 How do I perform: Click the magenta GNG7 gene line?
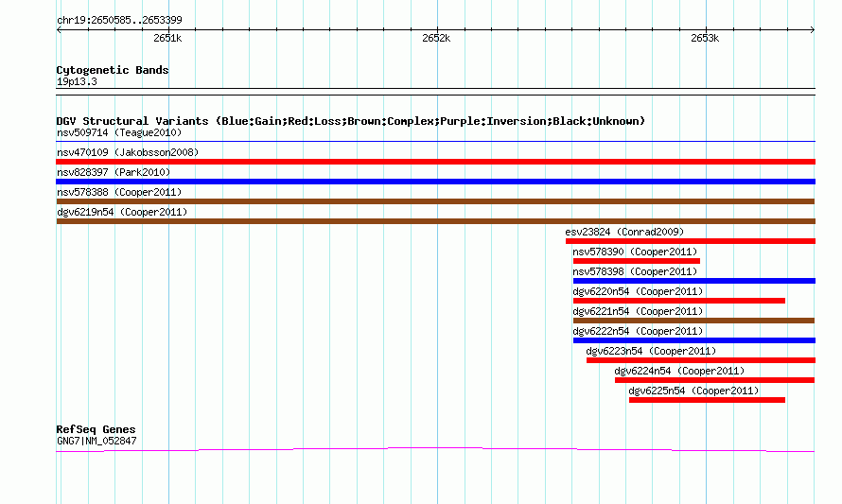[x=435, y=450]
